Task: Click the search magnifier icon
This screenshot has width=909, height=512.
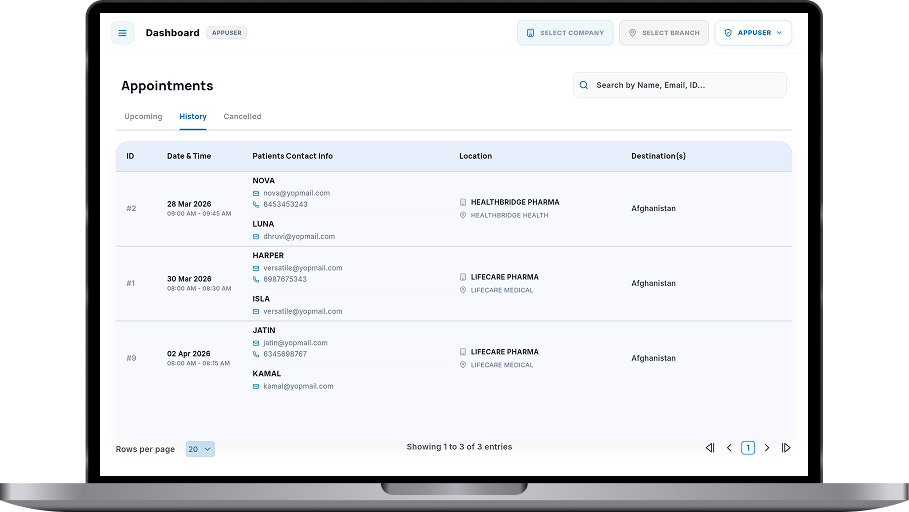Action: tap(584, 85)
